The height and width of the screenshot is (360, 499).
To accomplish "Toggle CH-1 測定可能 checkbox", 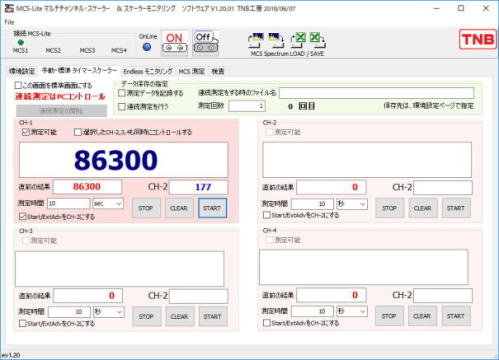I will [x=26, y=132].
